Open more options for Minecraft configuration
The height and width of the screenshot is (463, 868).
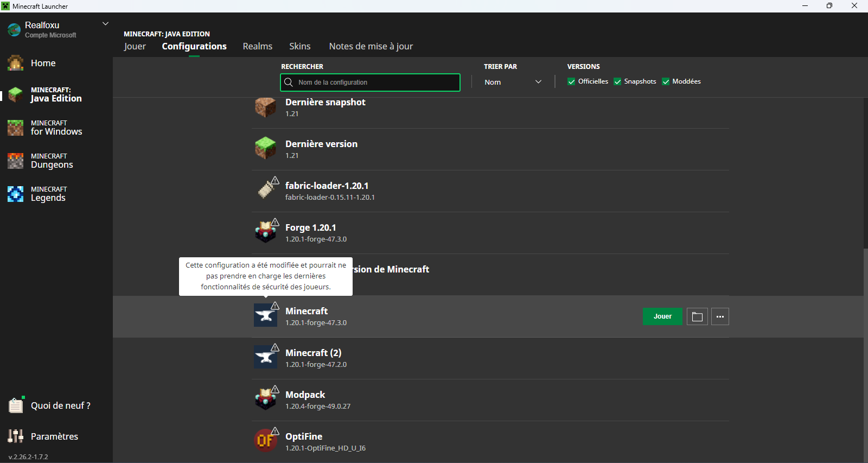[720, 316]
